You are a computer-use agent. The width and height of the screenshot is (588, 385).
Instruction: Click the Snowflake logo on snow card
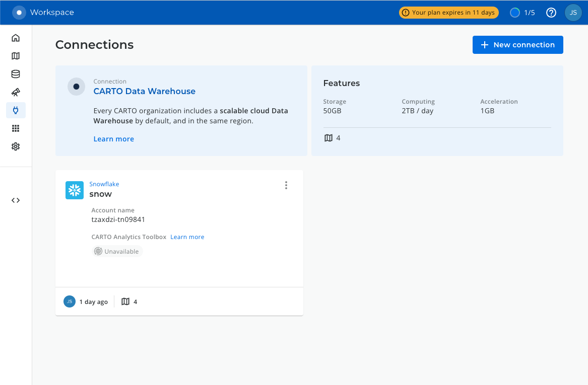(75, 190)
